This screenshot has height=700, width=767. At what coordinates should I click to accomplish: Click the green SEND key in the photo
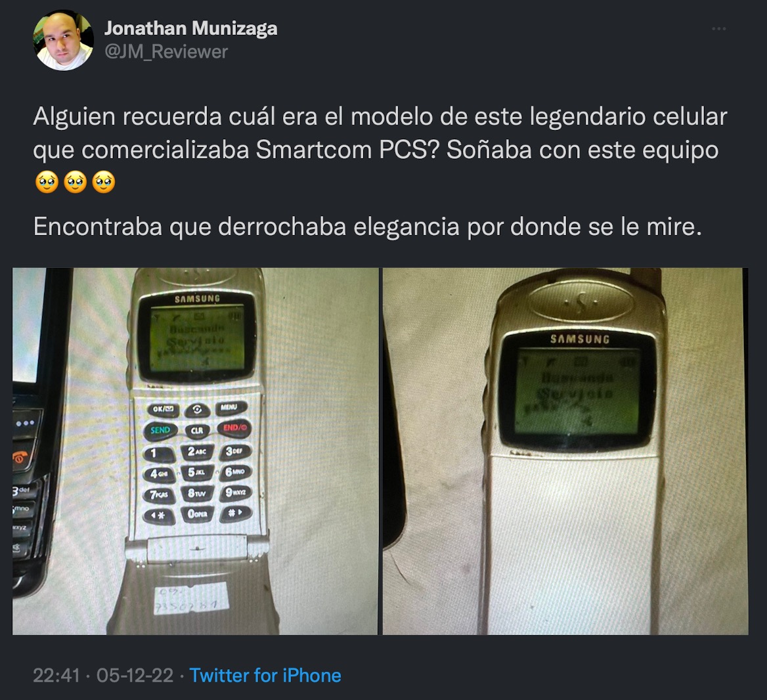tap(160, 431)
